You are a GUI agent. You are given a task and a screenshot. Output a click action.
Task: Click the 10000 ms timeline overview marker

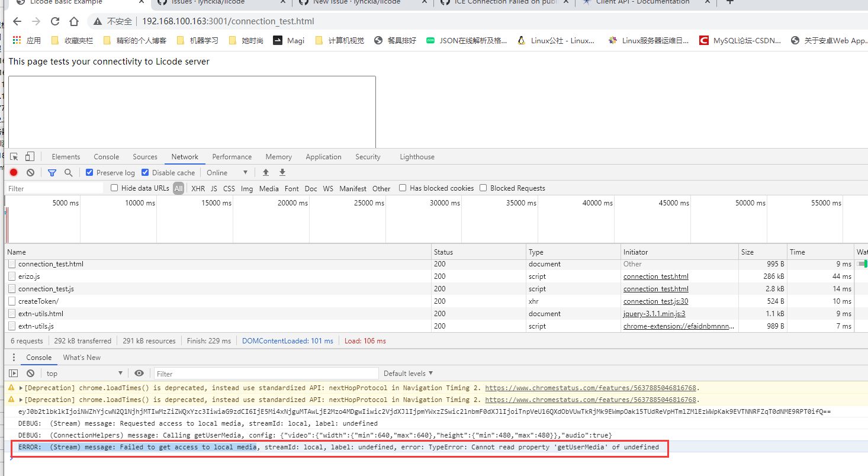[140, 203]
